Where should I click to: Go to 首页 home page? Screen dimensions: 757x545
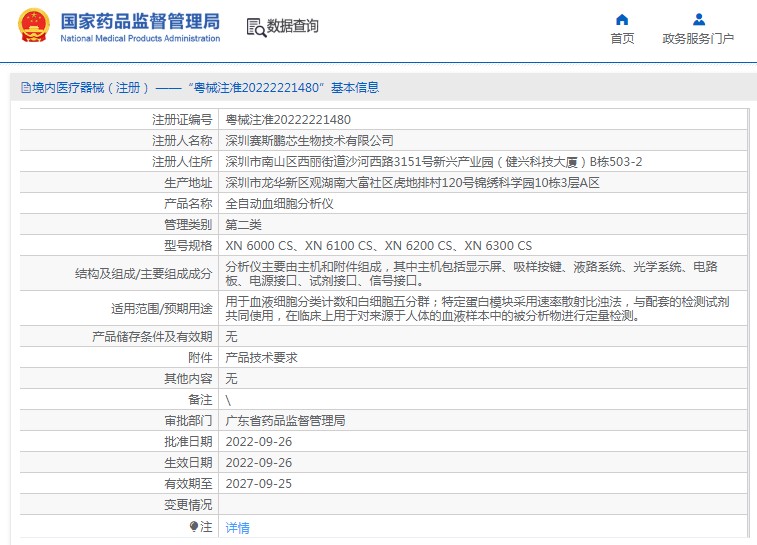[622, 39]
